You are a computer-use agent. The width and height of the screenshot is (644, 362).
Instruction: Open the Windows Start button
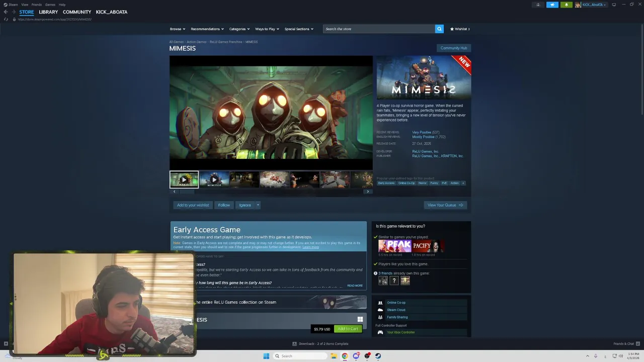[x=266, y=356]
